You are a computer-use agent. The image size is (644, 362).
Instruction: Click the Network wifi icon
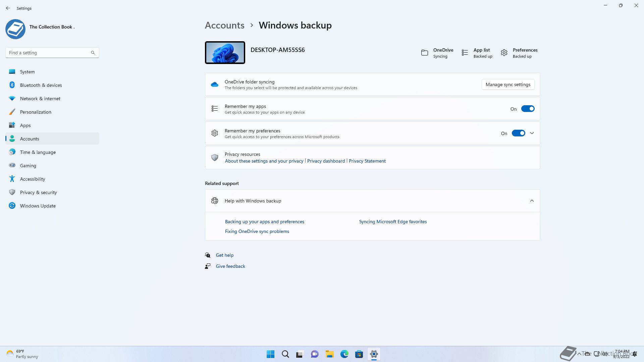(12, 98)
